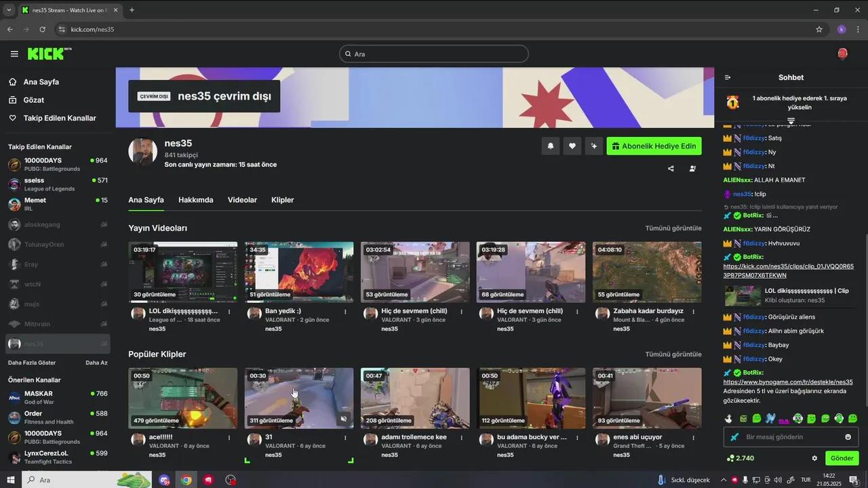Click the sparkle subscribe icon button
Image resolution: width=868 pixels, height=488 pixels.
594,146
